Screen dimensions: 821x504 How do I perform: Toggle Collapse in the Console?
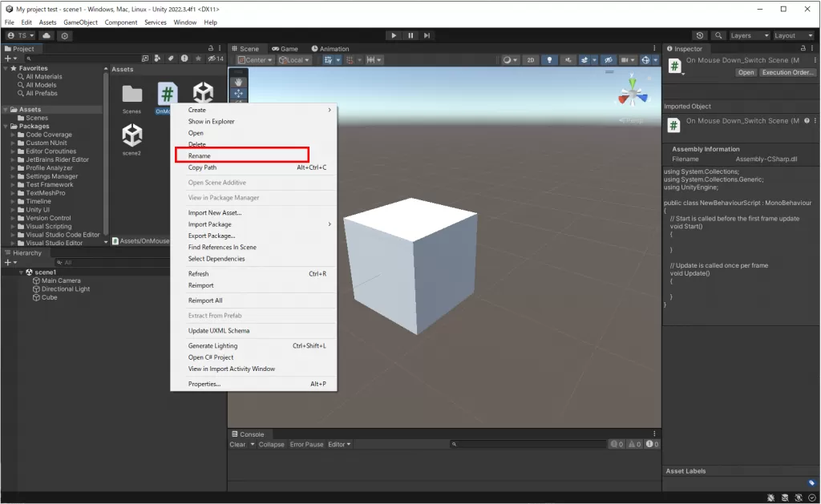coord(271,445)
